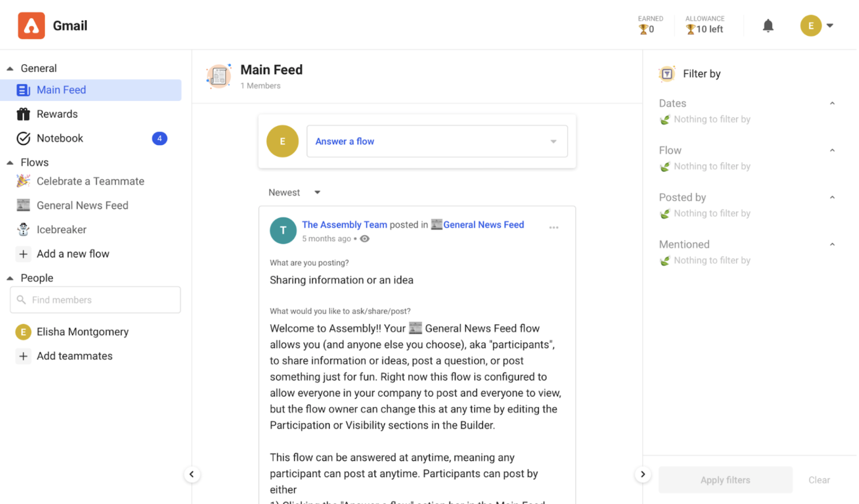This screenshot has height=504, width=859.
Task: Collapse the General sidebar section
Action: pyautogui.click(x=10, y=69)
